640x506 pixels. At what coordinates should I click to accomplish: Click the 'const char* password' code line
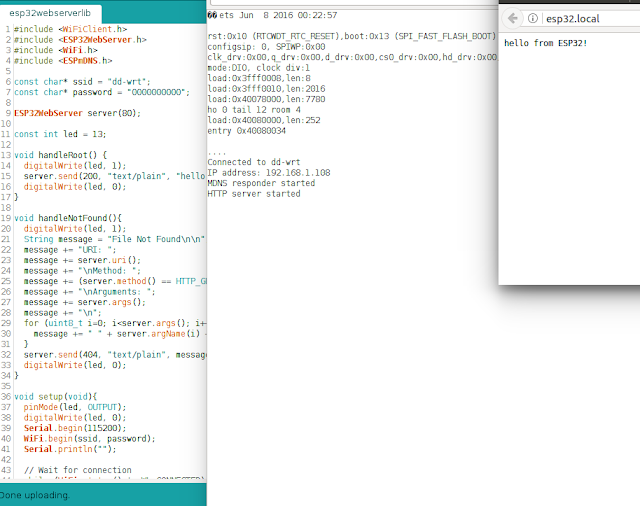coord(102,92)
